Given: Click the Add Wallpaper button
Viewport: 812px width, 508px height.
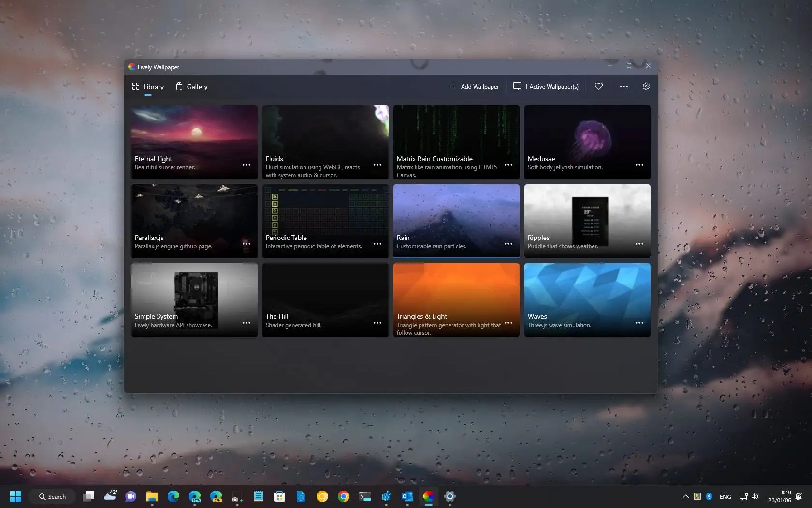Looking at the screenshot, I should (474, 86).
